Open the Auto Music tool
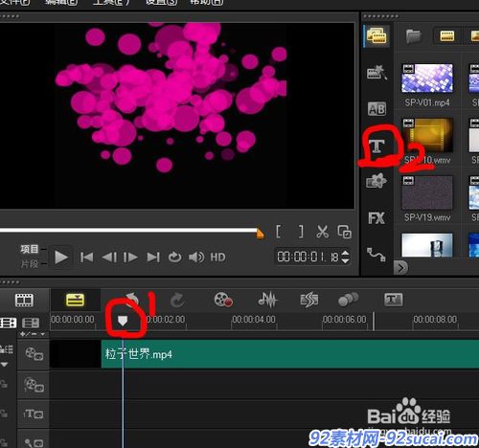Screen dimensions: 479x448 coord(308,300)
